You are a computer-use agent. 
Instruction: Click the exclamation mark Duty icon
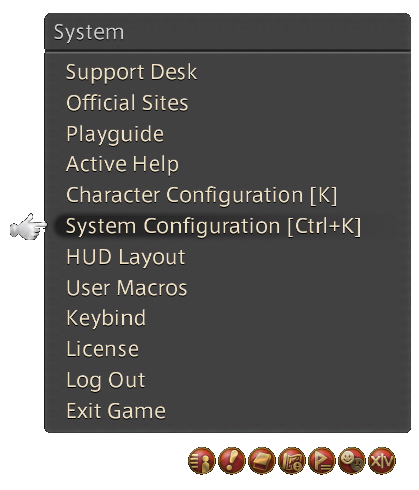[232, 461]
